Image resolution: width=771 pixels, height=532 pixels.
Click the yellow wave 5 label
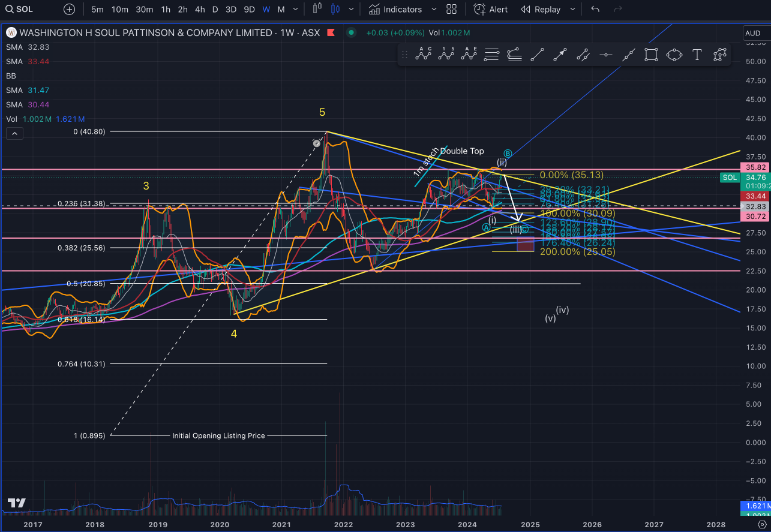(322, 112)
